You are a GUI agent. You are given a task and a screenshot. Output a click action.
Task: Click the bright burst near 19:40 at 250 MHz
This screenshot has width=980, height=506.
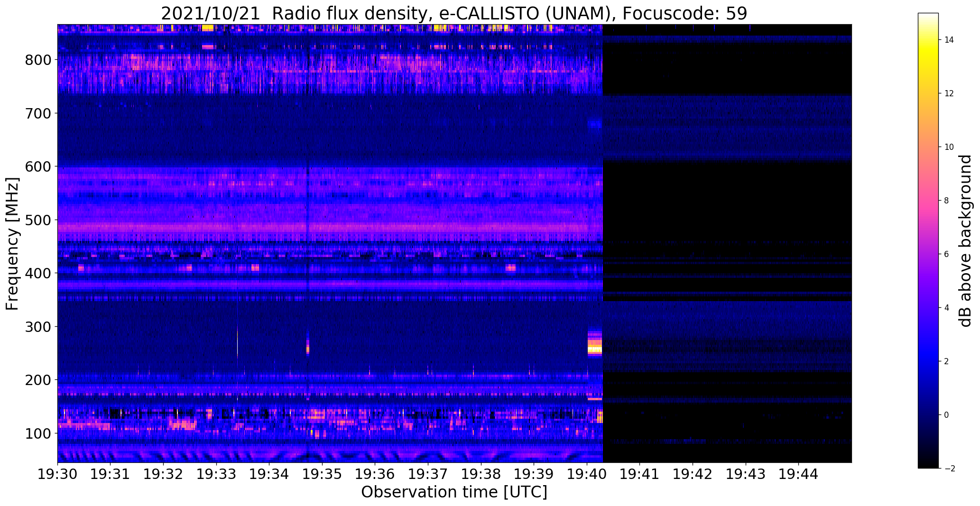[595, 344]
